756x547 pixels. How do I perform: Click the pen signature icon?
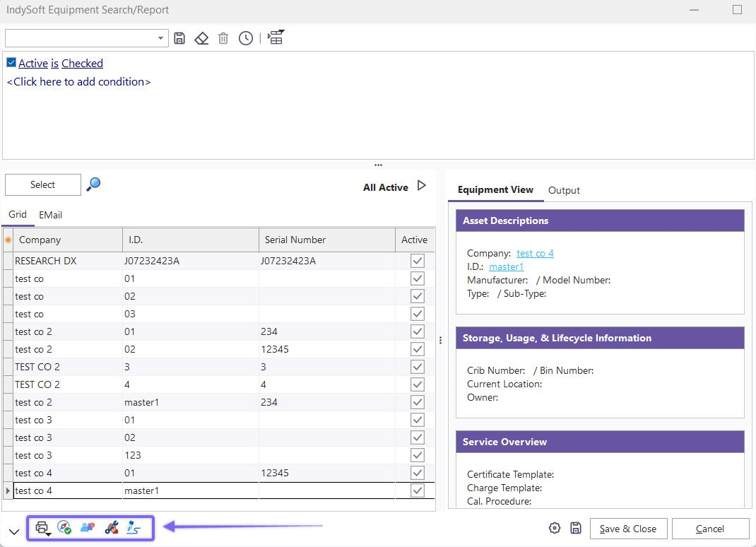pyautogui.click(x=134, y=527)
